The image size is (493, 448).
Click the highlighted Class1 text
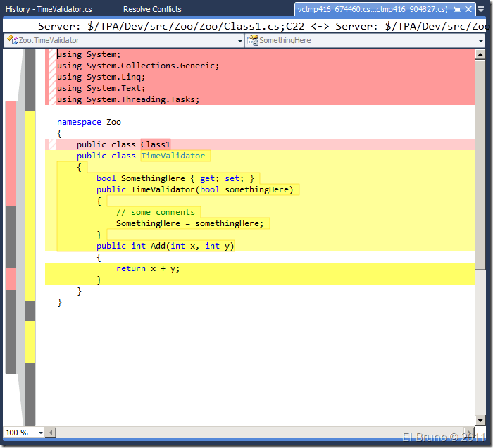click(x=156, y=144)
